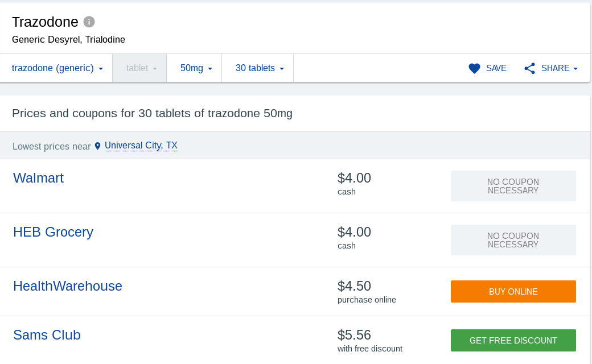592x364 pixels.
Task: Click NO COUPON NECESSARY next to HEB Grocery
Action: point(513,239)
